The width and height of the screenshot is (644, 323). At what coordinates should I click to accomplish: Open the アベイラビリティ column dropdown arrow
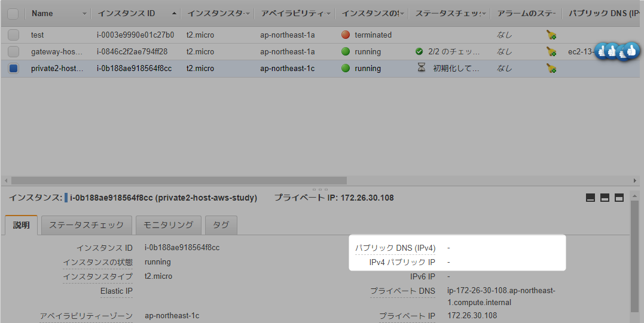pyautogui.click(x=328, y=14)
